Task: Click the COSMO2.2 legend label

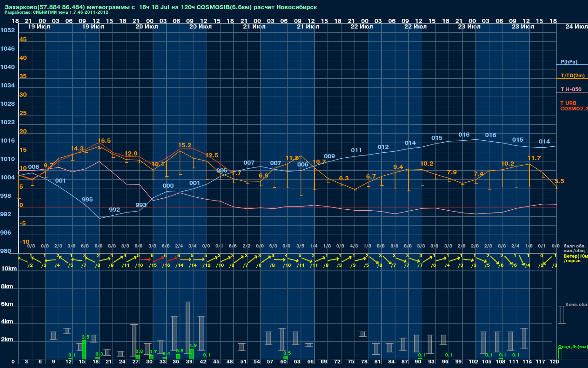Action: [574, 108]
